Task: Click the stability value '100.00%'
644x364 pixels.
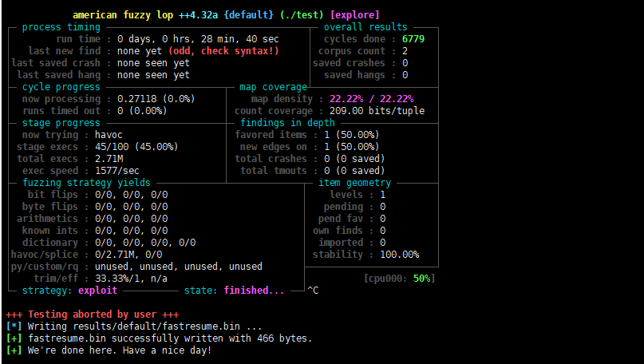Action: [x=400, y=255]
